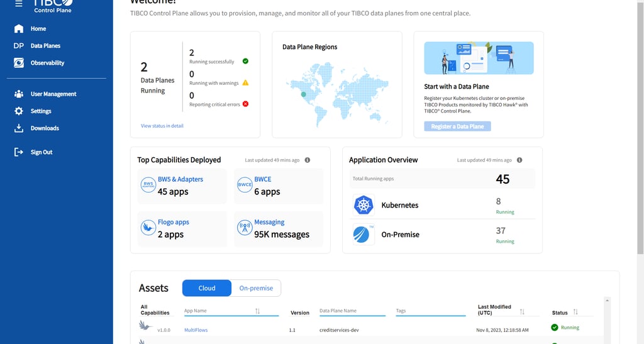
Task: Select the On-Premise row in Application Overview
Action: coord(442,235)
